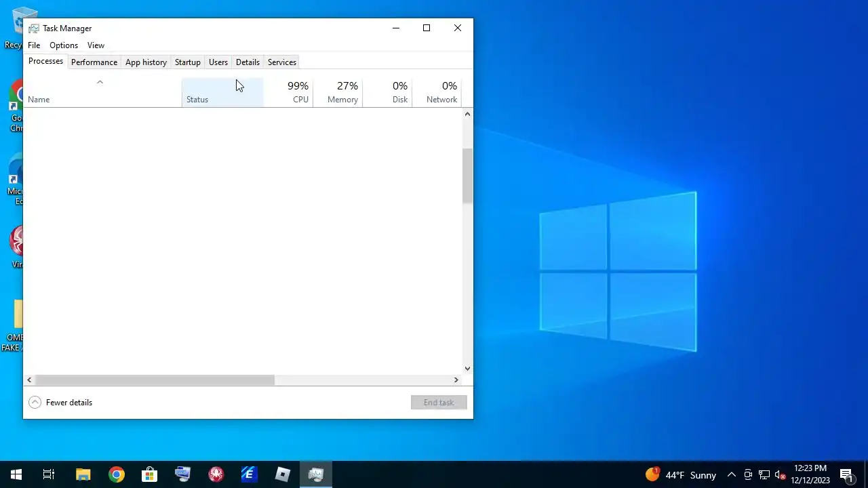The image size is (868, 488).
Task: Click the End task button
Action: tap(439, 403)
